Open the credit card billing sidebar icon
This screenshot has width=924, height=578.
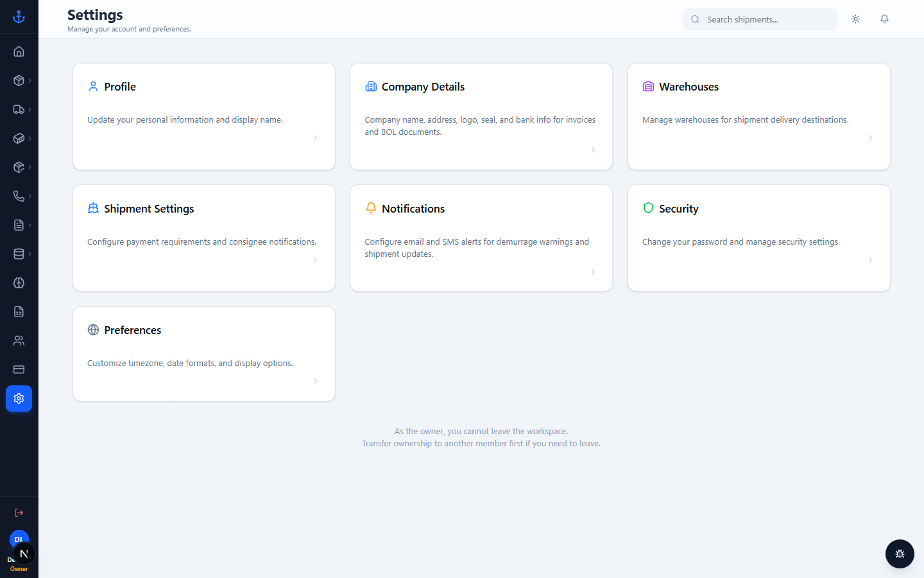click(x=19, y=369)
